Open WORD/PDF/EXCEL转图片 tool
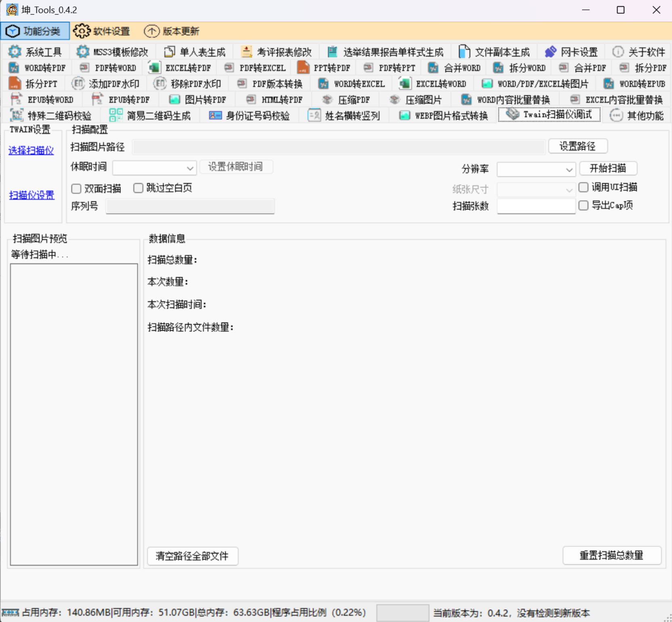672x622 pixels. point(535,84)
